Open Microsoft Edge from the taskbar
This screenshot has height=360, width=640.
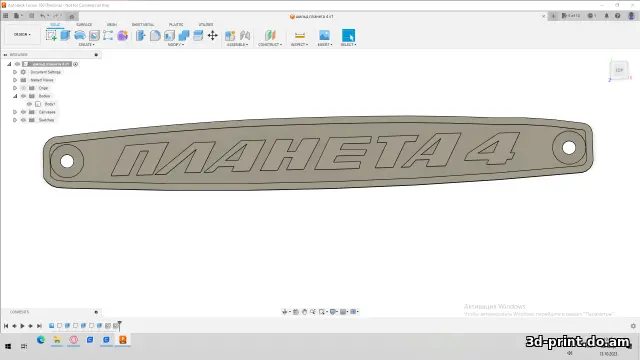coord(40,340)
